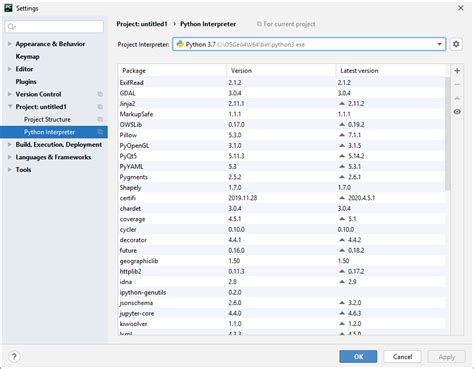Select the geographiclib package row
This screenshot has height=369, width=474.
(x=282, y=261)
